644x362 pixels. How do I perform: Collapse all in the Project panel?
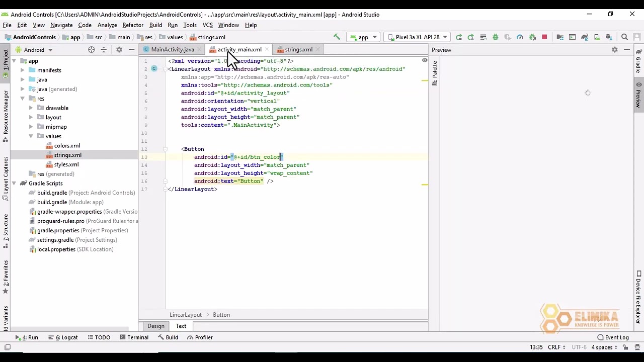point(104,50)
